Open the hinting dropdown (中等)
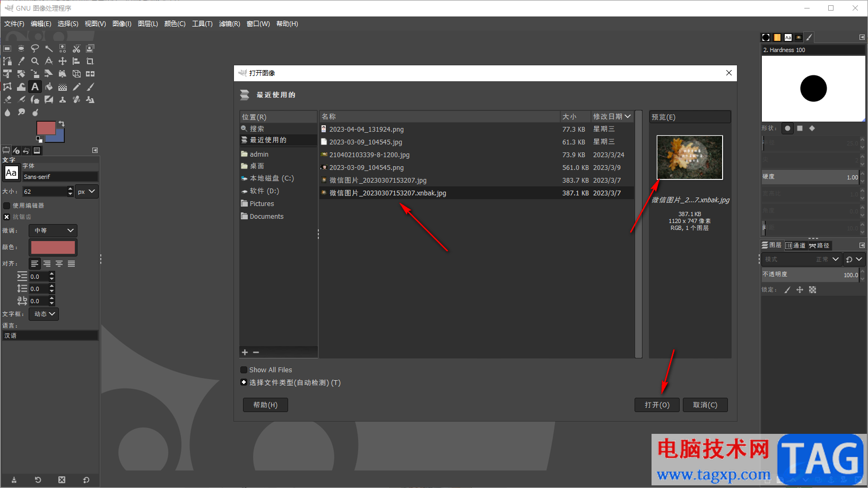 tap(53, 230)
